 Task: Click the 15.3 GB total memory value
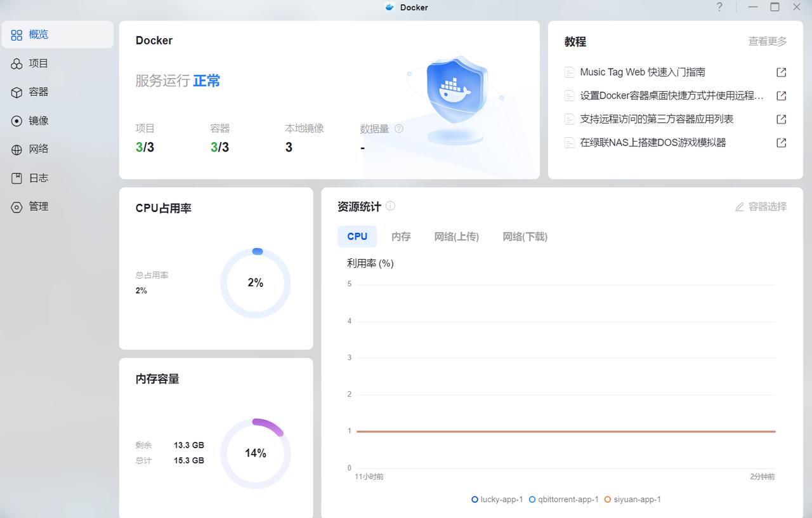[x=189, y=461]
